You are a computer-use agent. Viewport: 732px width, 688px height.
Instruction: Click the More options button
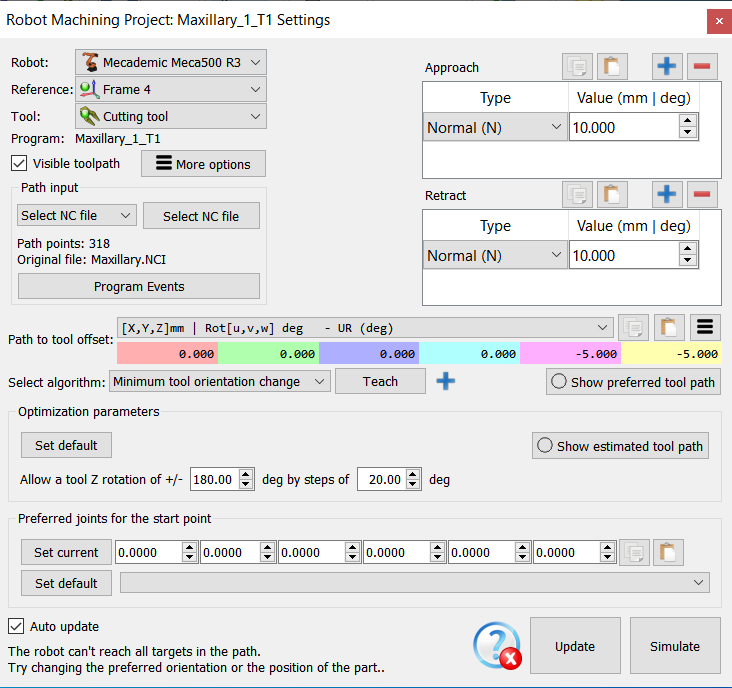[203, 164]
